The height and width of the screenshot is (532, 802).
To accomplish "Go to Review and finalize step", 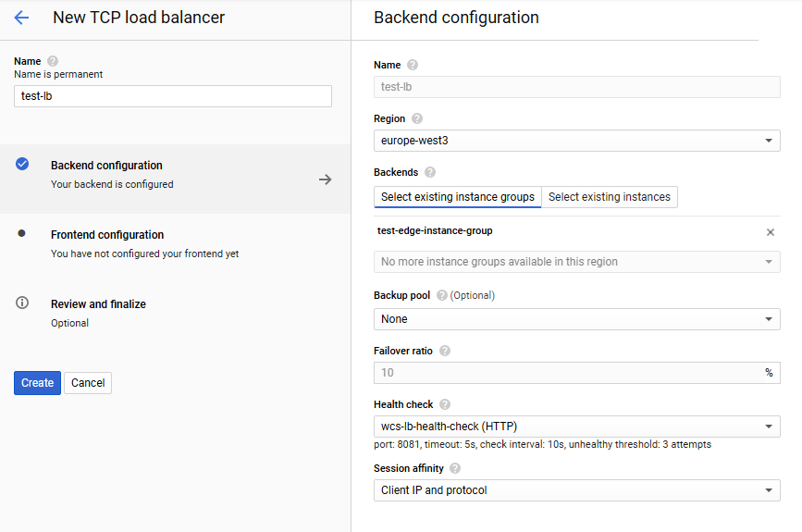I will (98, 304).
